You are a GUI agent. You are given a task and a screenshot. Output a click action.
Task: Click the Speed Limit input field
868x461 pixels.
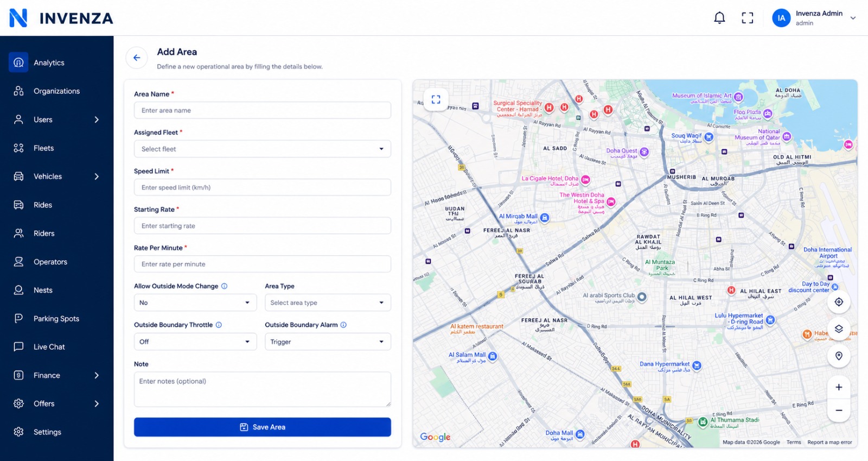263,187
